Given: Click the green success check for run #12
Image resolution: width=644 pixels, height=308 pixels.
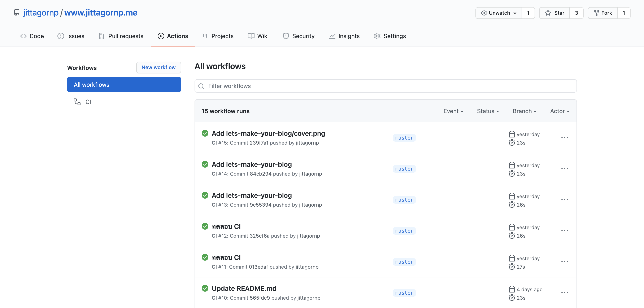Looking at the screenshot, I should 205,226.
